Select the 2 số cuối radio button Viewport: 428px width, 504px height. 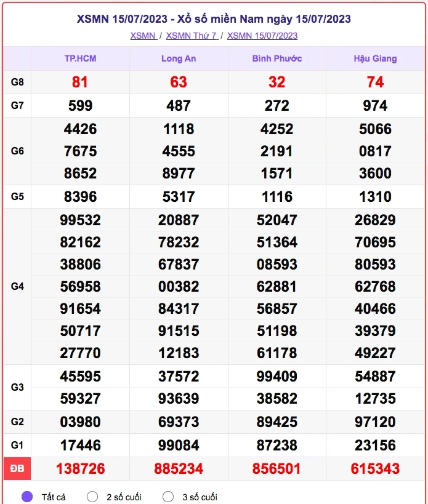(93, 497)
